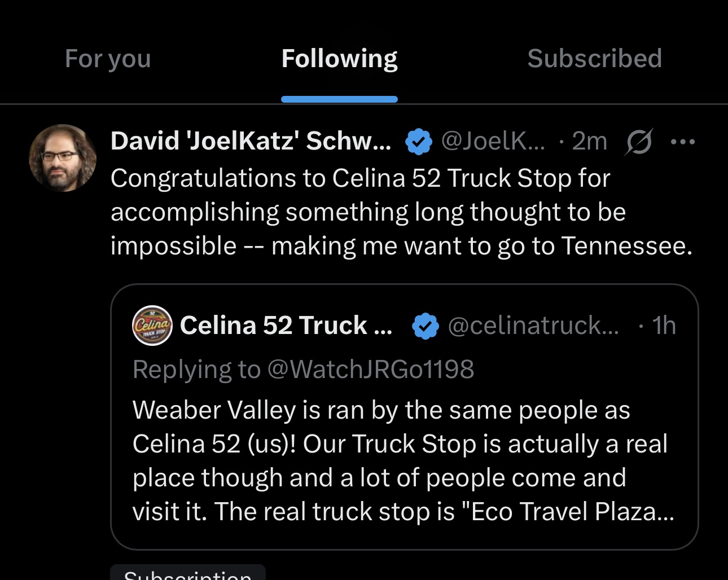The height and width of the screenshot is (580, 728).
Task: Click the Replying to @WatchJRGo1198 line
Action: (x=303, y=370)
